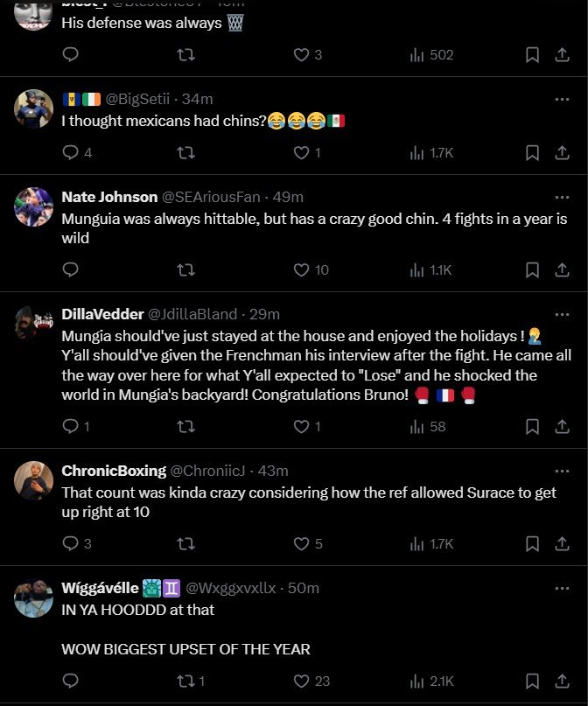Reply to the @BigSetii mexicans chins tweet
588x706 pixels.
click(x=72, y=153)
